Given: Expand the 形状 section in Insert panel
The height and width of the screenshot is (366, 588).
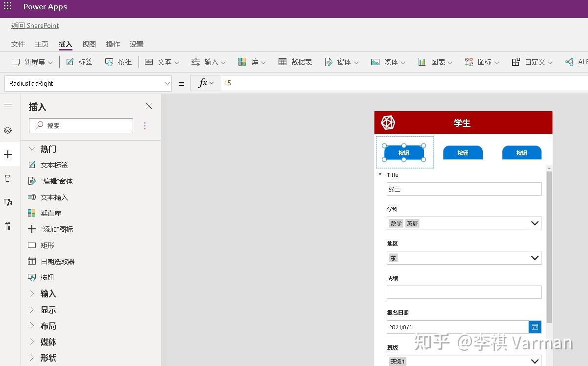Looking at the screenshot, I should click(47, 358).
